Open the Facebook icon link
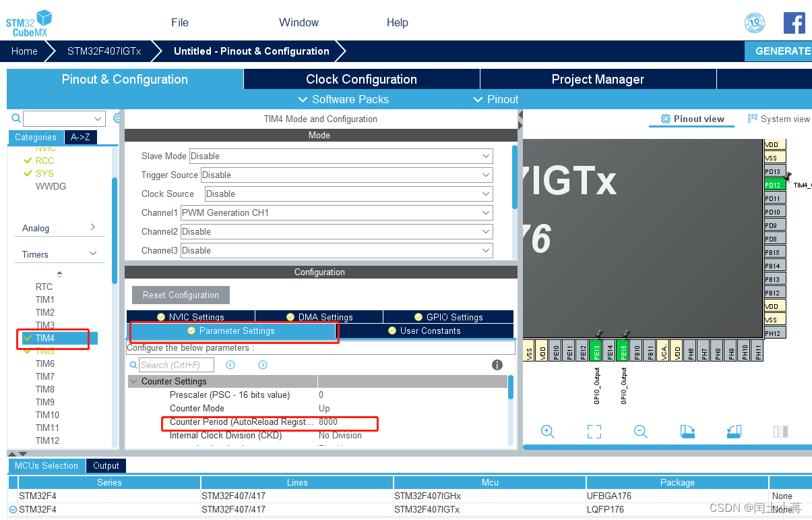Image resolution: width=812 pixels, height=520 pixels. (x=794, y=23)
